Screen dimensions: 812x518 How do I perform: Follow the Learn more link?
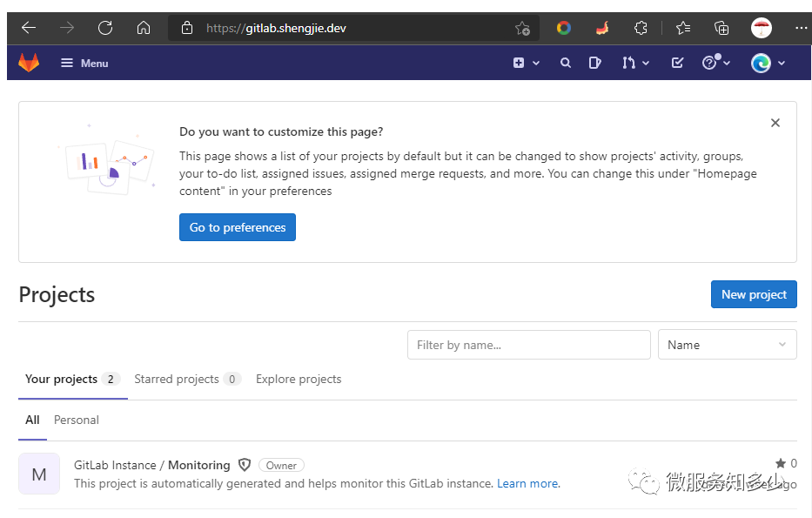(x=527, y=484)
